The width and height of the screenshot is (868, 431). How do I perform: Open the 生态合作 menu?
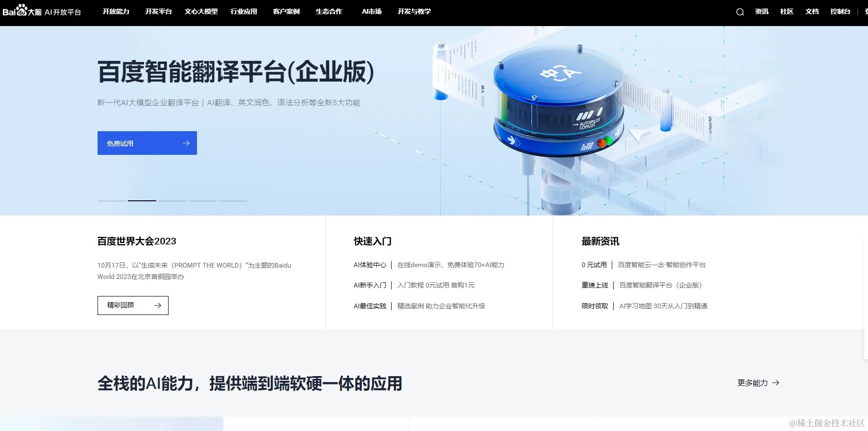(329, 11)
